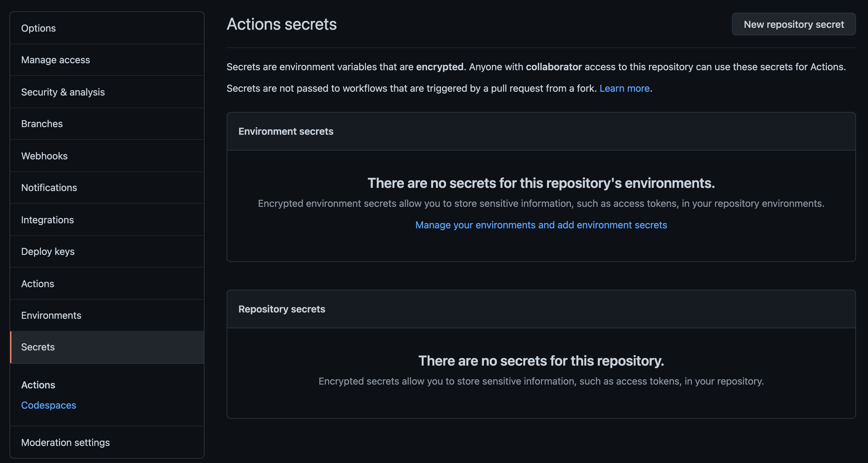The height and width of the screenshot is (463, 868).
Task: Open the Options settings page
Action: 38,28
